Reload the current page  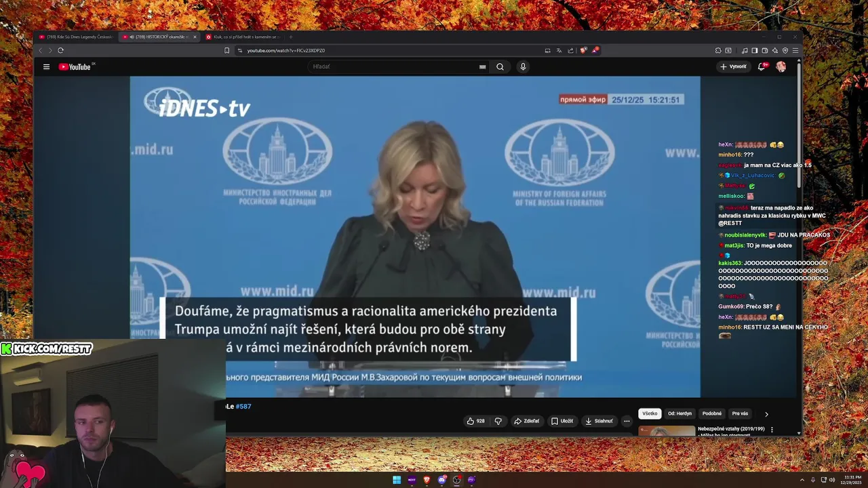tap(60, 50)
